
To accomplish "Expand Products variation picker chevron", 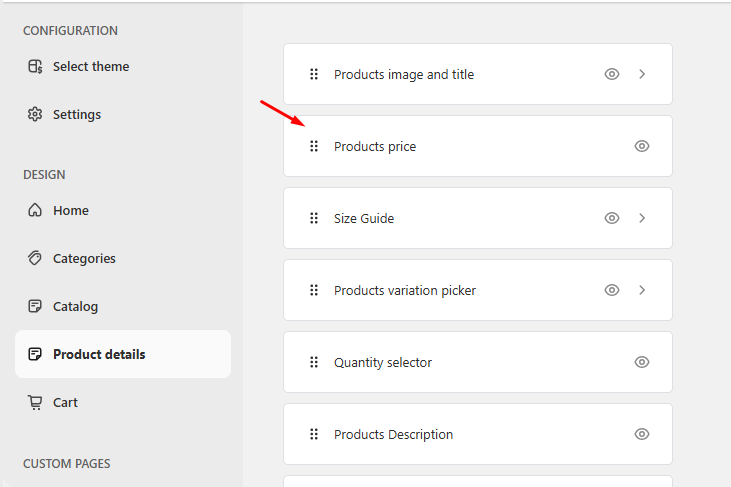I will click(x=642, y=290).
